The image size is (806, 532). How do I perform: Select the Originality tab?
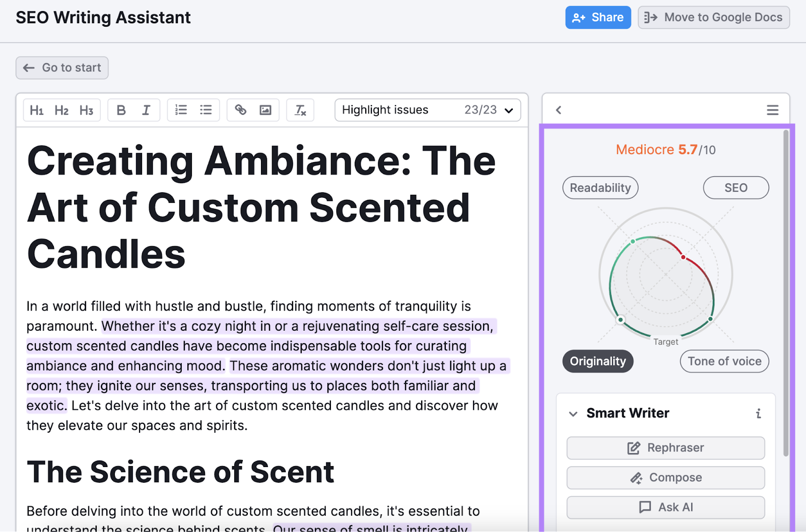pyautogui.click(x=597, y=361)
